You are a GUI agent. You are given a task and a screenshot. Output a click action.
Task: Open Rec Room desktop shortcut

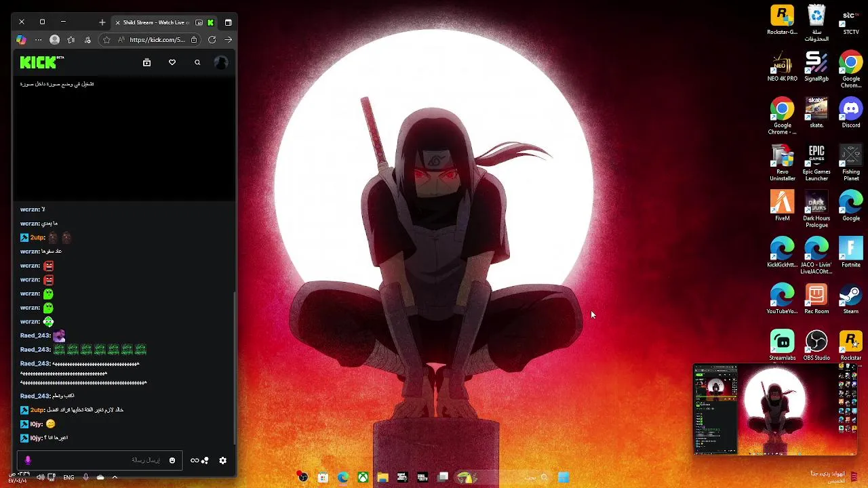(x=816, y=300)
